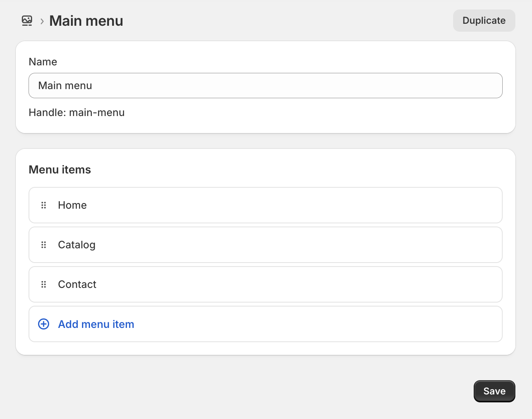Click the Catalog drag handle icon
Screen dimensions: 532x419
tap(44, 245)
